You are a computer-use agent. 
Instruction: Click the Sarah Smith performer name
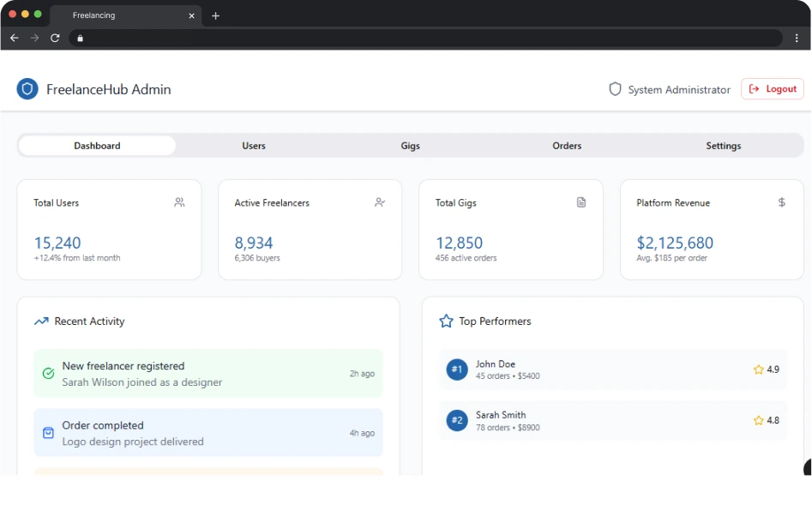coord(501,415)
